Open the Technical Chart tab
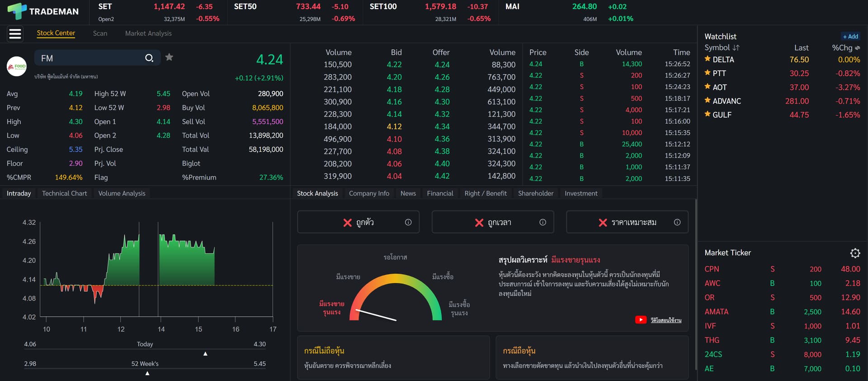This screenshot has height=381, width=868. (x=64, y=193)
